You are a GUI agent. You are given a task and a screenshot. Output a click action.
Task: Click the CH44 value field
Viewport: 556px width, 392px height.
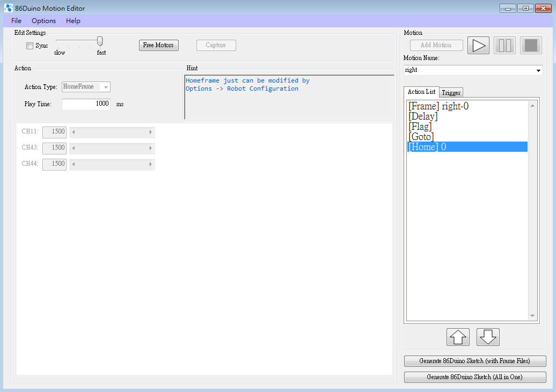click(55, 165)
